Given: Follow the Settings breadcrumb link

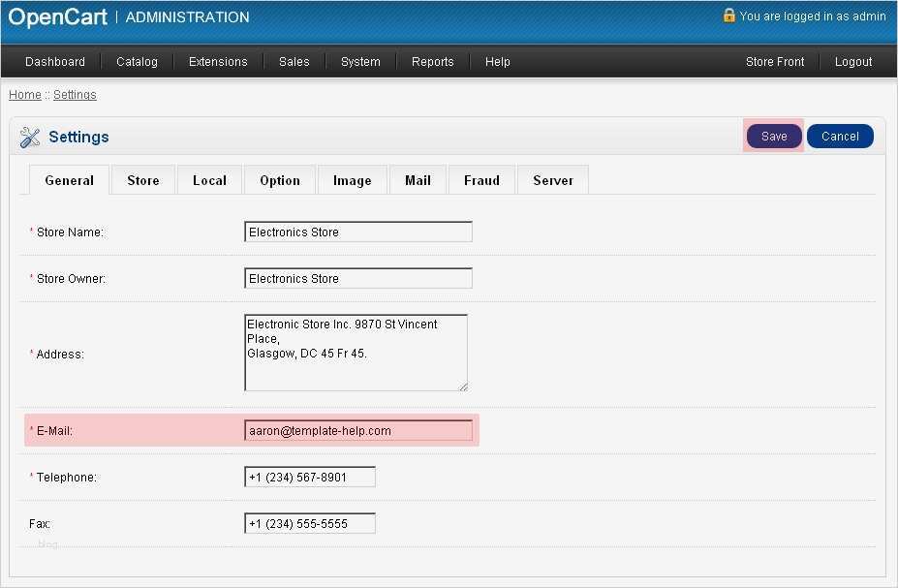Looking at the screenshot, I should coord(75,95).
